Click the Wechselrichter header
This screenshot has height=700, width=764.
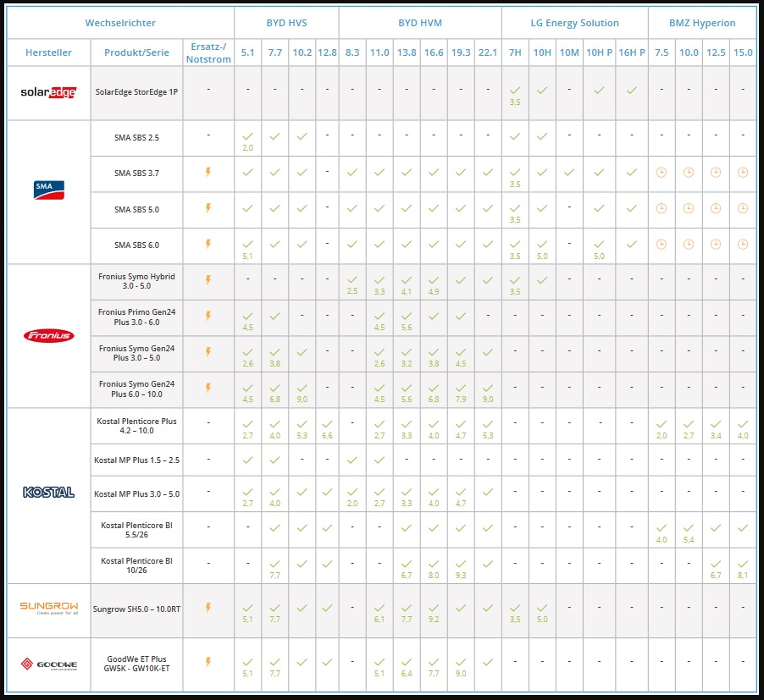(x=120, y=23)
